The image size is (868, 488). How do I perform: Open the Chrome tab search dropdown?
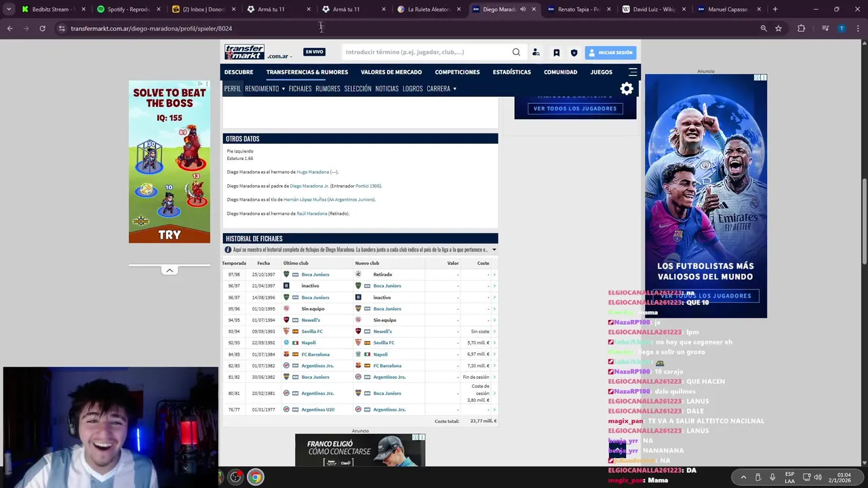(x=9, y=9)
